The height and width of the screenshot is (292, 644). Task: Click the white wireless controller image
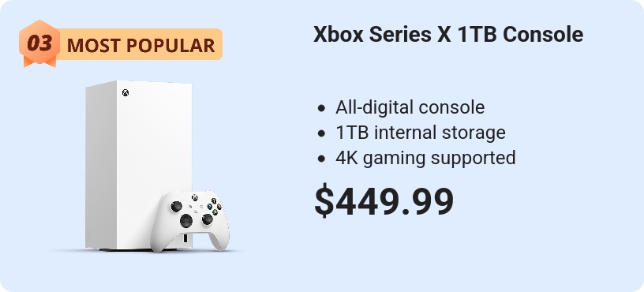(189, 221)
